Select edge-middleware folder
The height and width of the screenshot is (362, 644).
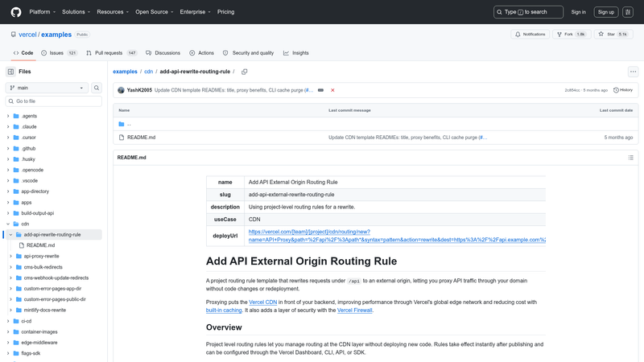tap(39, 343)
